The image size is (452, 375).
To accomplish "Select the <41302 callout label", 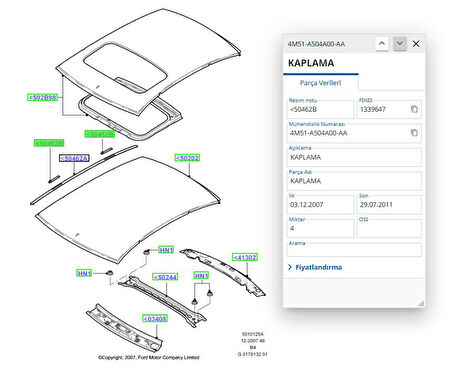I will pos(245,257).
